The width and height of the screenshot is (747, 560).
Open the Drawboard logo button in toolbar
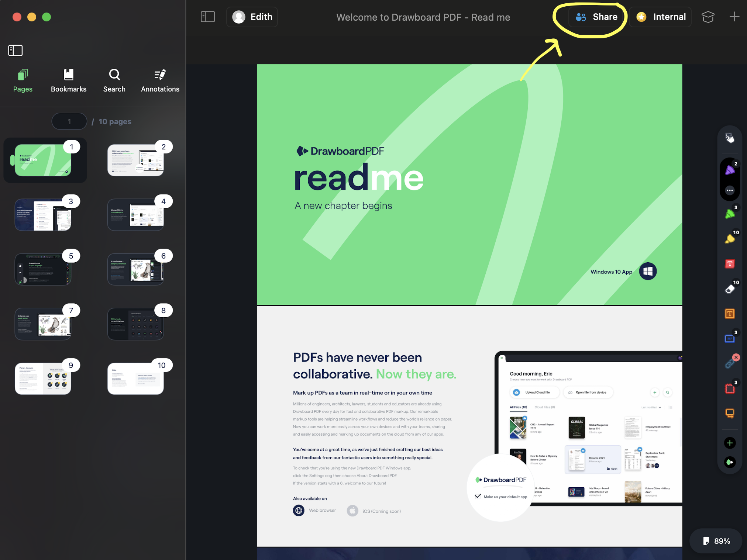pyautogui.click(x=730, y=462)
